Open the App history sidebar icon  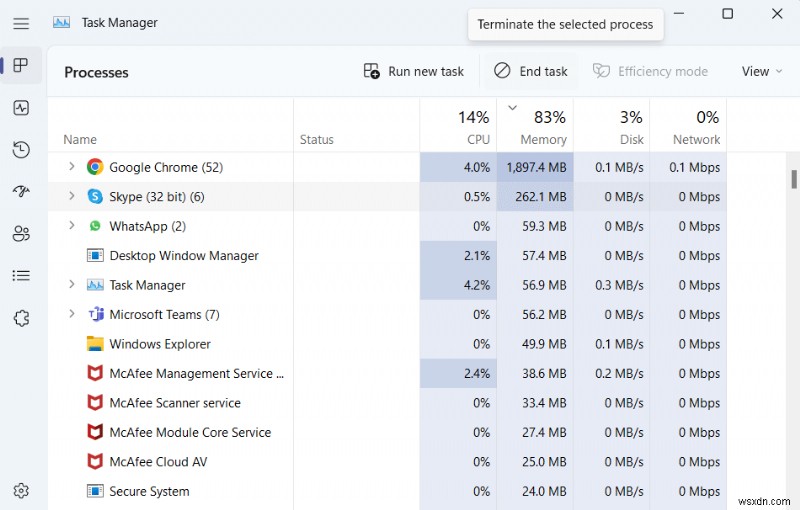coord(21,150)
